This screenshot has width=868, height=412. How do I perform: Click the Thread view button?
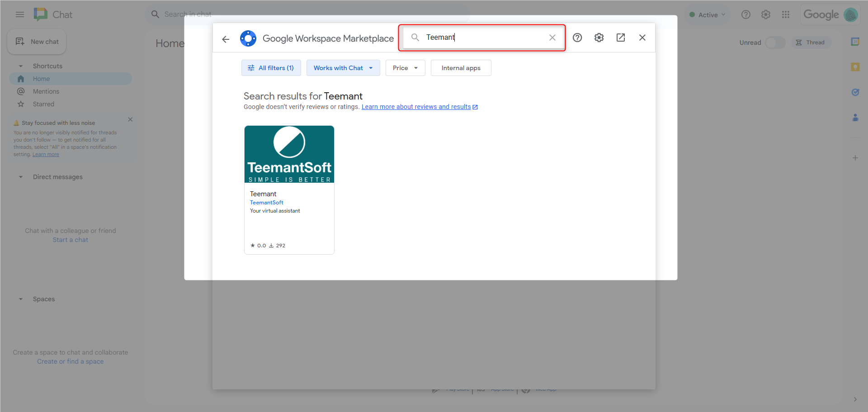[x=811, y=43]
